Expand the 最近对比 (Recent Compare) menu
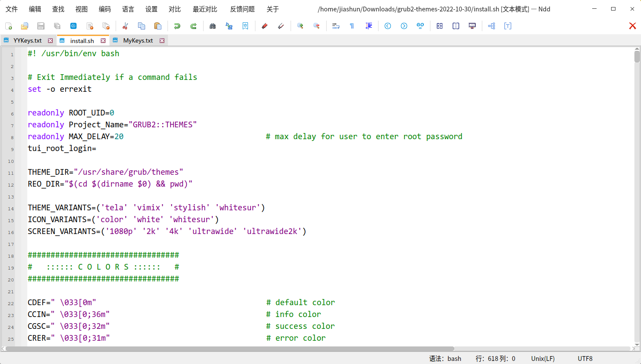This screenshot has width=641, height=364. 205,9
